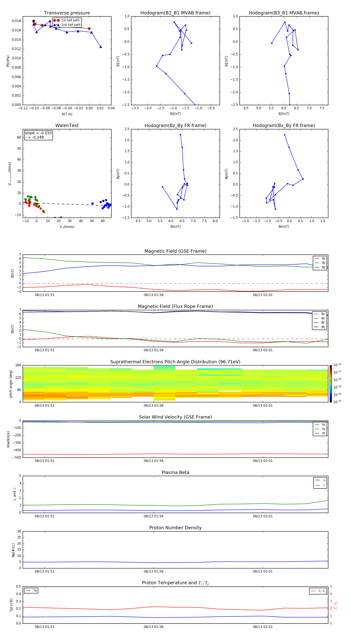Click the 'Solar Wind Velocity (GSE Frame)' title

(x=175, y=417)
